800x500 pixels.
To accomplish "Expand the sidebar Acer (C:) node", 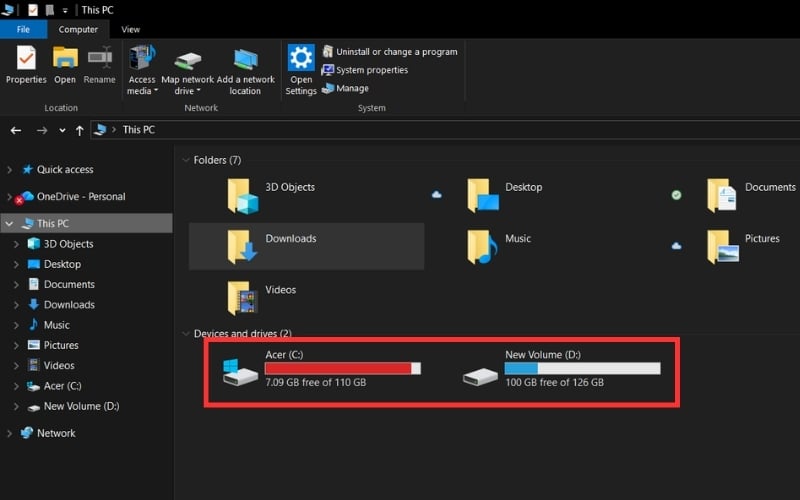I will pyautogui.click(x=16, y=386).
